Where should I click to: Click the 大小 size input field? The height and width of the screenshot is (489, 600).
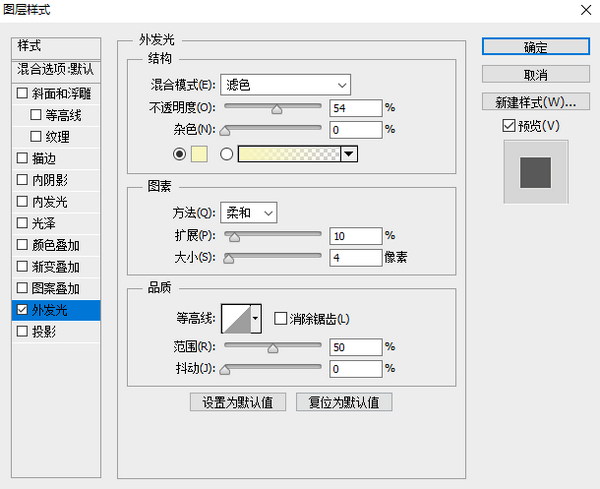pyautogui.click(x=356, y=258)
